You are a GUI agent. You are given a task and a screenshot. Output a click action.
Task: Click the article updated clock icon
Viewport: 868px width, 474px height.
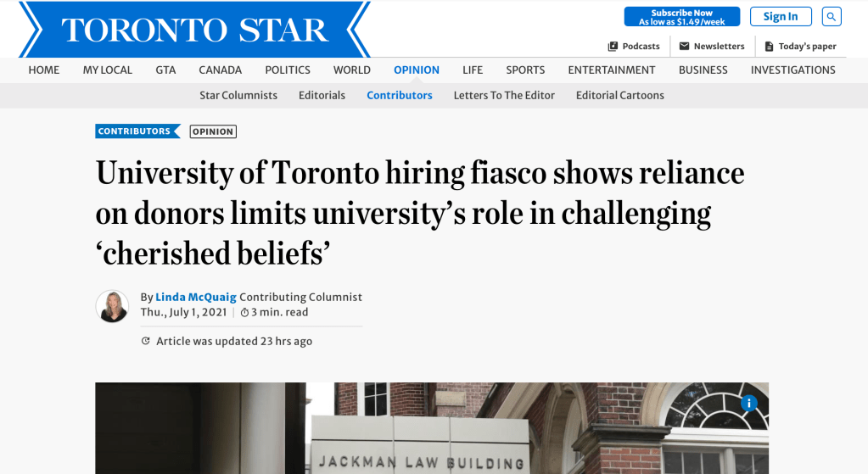click(145, 341)
